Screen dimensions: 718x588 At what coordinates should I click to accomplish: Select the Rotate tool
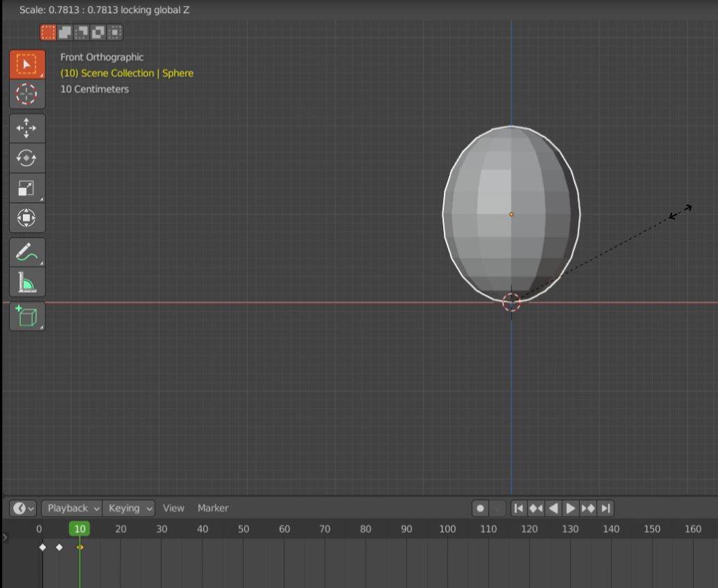[x=26, y=158]
